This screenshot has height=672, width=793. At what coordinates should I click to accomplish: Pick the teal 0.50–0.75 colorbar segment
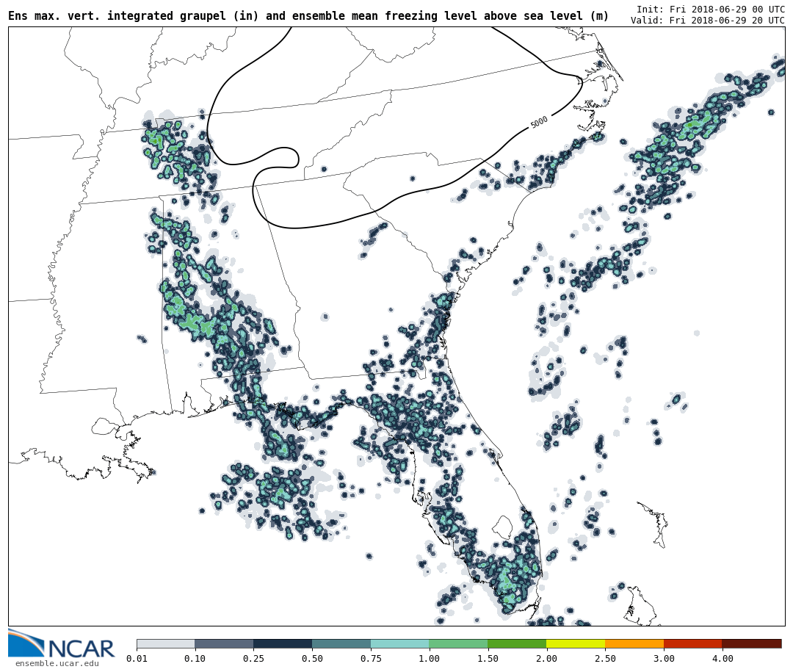click(341, 643)
